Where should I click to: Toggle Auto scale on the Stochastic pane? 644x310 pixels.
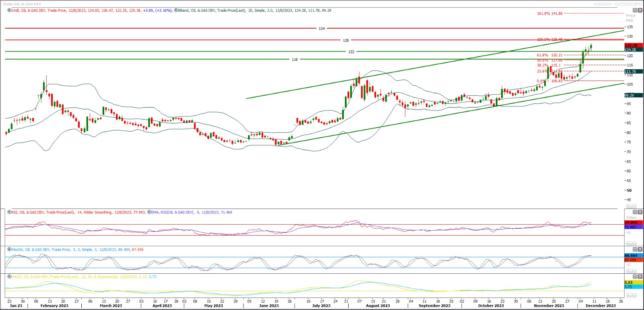pyautogui.click(x=631, y=271)
